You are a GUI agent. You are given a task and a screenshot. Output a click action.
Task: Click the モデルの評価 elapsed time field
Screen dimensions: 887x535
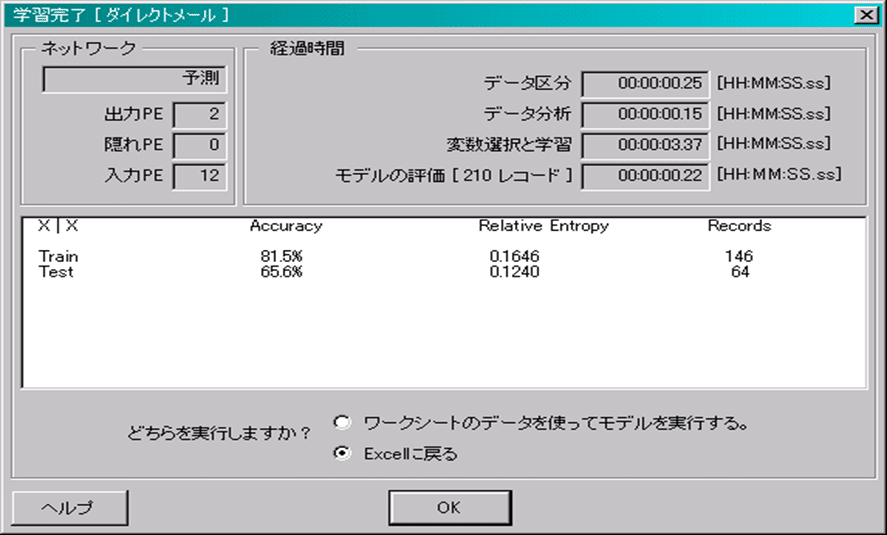(645, 176)
